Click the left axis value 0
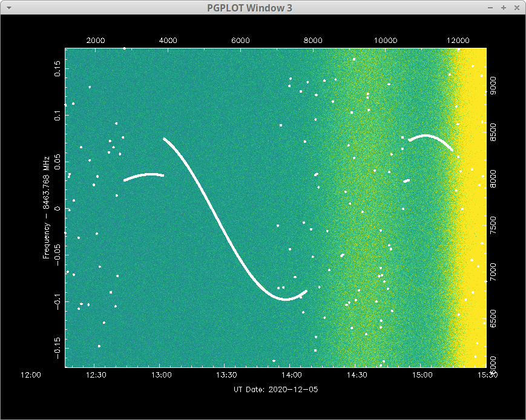The height and width of the screenshot is (420, 526). 58,209
